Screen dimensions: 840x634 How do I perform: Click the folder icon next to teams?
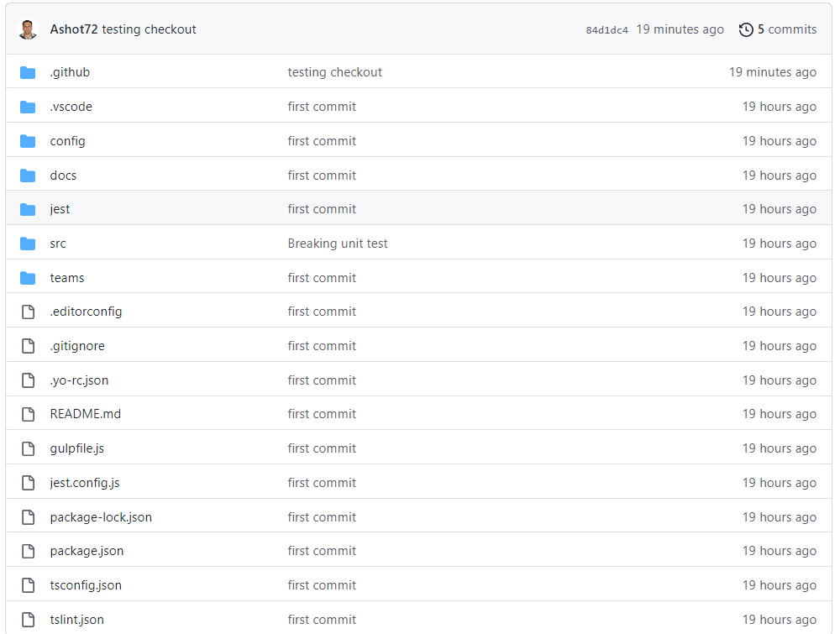[28, 278]
